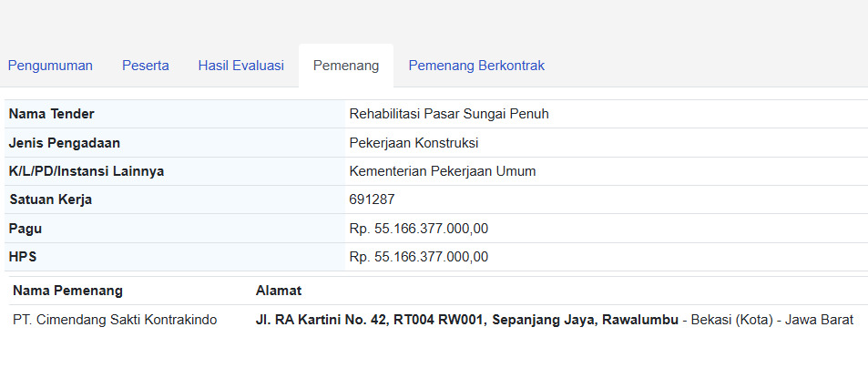Switch to the Peserta tab
Screen dimensions: 868x368
146,66
